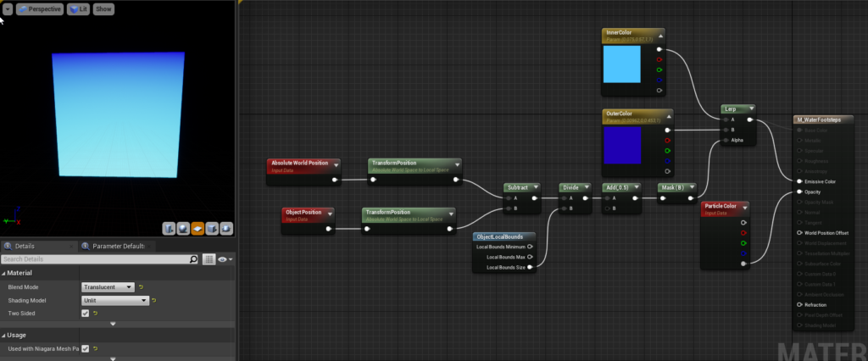Click the search magnifier in Search Details

(x=194, y=259)
